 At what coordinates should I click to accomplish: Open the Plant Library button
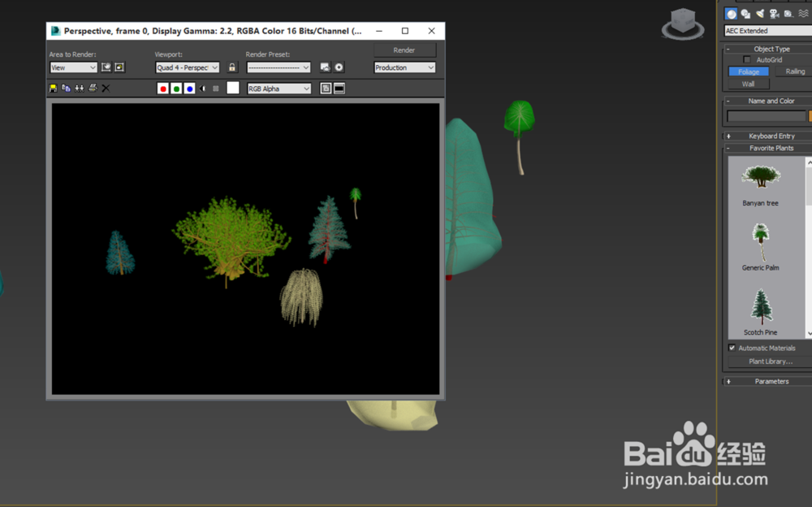pyautogui.click(x=770, y=362)
